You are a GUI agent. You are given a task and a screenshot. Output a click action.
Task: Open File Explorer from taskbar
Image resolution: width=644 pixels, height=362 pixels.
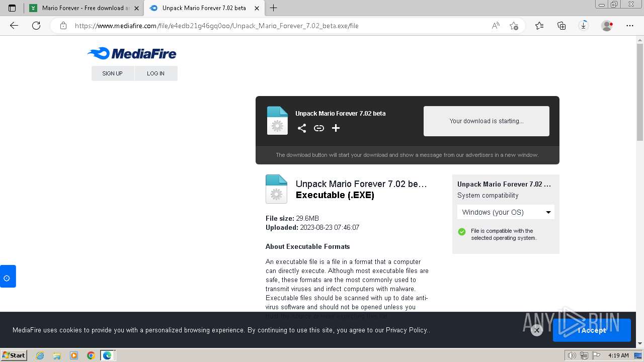[57, 355]
